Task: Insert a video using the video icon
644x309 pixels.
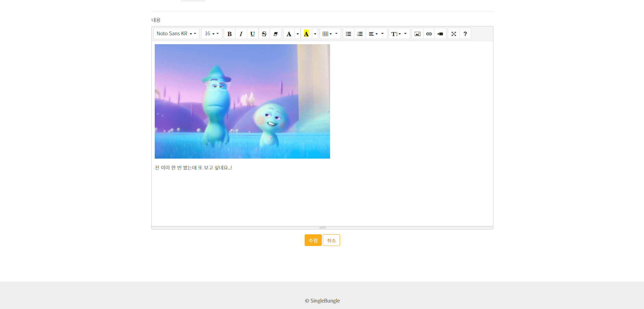Action: click(x=440, y=34)
